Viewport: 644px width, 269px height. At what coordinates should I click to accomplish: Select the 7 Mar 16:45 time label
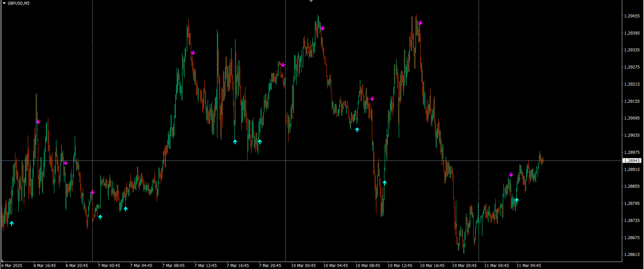pos(238,266)
